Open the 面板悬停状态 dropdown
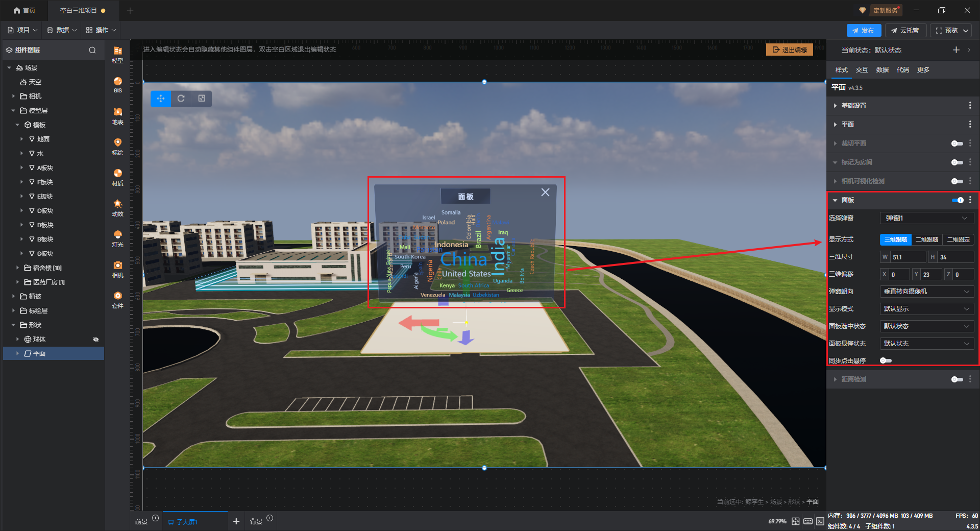This screenshot has width=980, height=531. click(x=927, y=344)
